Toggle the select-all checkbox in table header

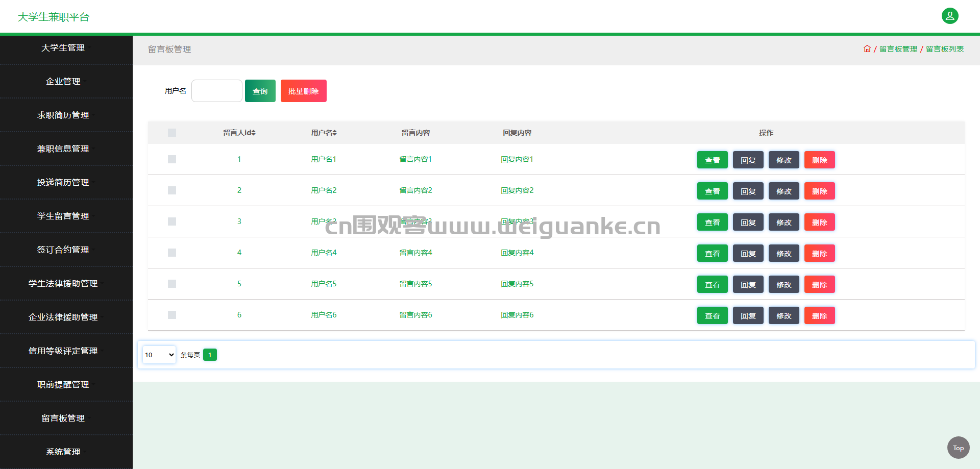pos(172,133)
